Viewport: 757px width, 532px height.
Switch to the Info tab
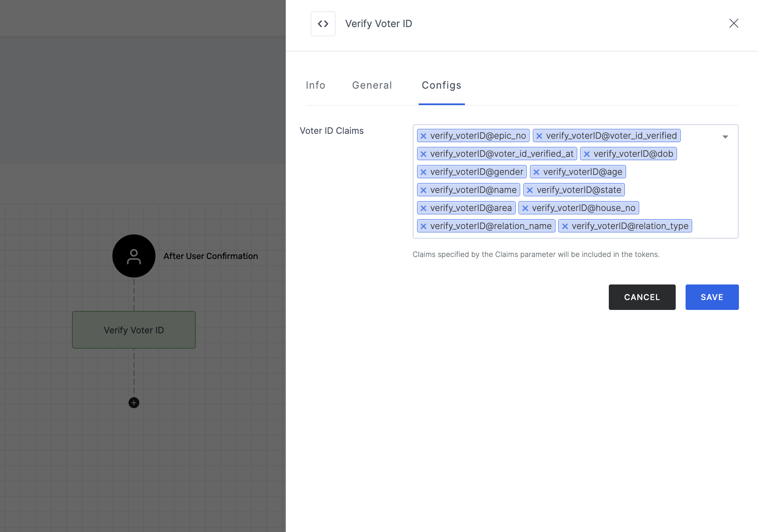click(x=316, y=85)
